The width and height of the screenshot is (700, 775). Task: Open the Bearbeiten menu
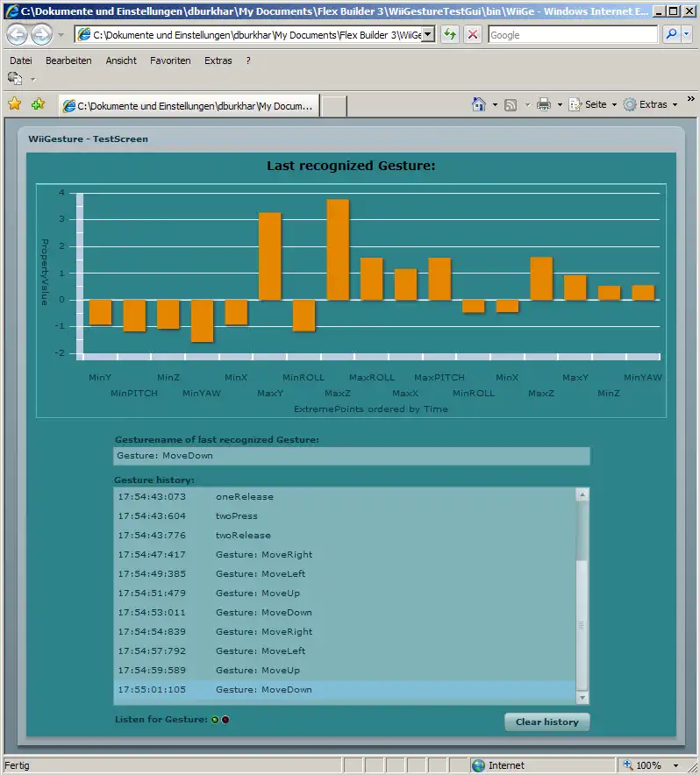68,60
